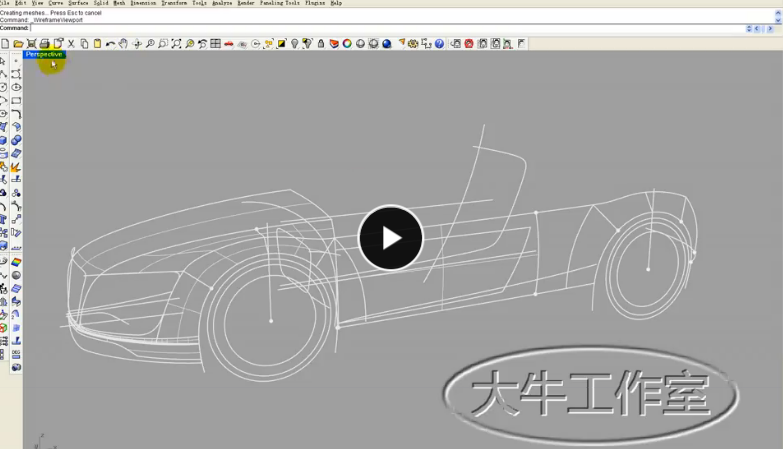Select the Rectangle tool in sidebar
Screen dimensions: 783x472
click(x=16, y=100)
